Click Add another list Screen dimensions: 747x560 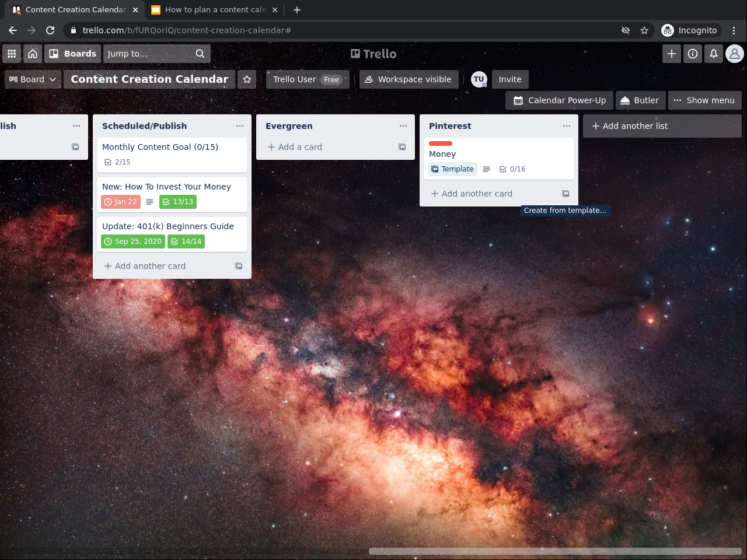[662, 126]
